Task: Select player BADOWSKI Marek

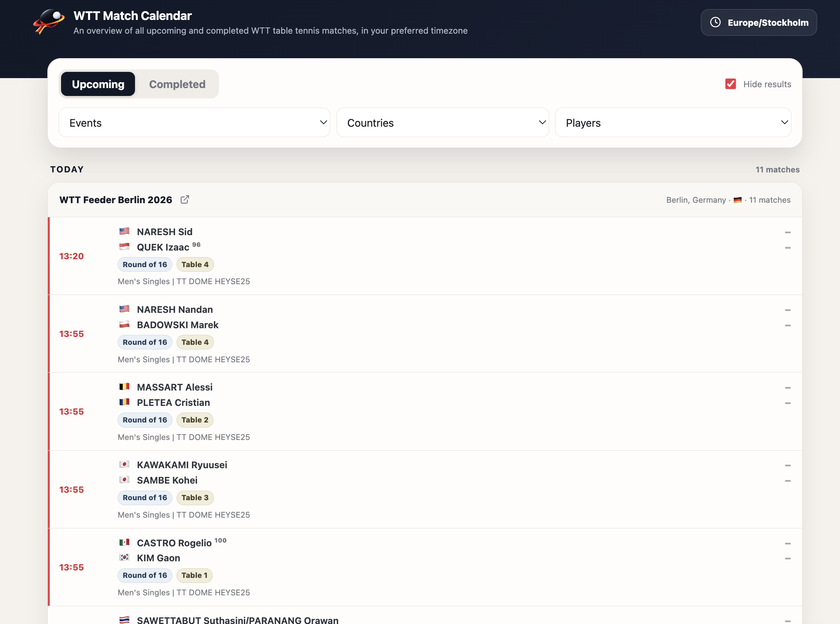Action: (x=178, y=325)
